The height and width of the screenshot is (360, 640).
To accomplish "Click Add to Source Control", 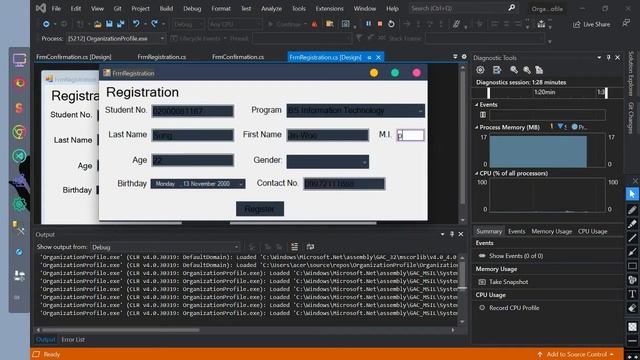I will pyautogui.click(x=576, y=354).
